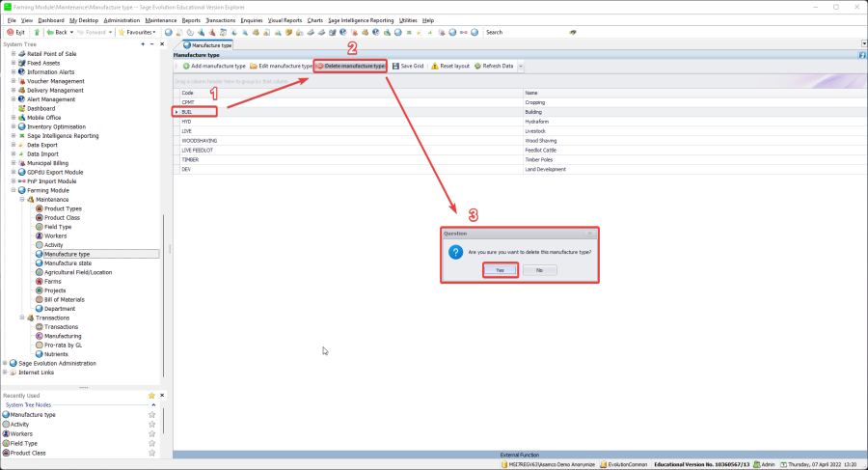Open the Transactions menu
Screen dimensions: 868x470
[x=222, y=19]
